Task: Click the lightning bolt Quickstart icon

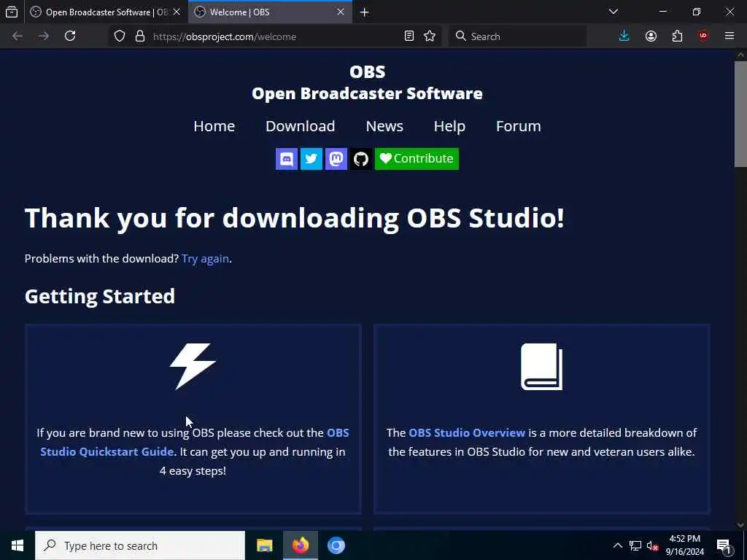Action: (x=193, y=366)
